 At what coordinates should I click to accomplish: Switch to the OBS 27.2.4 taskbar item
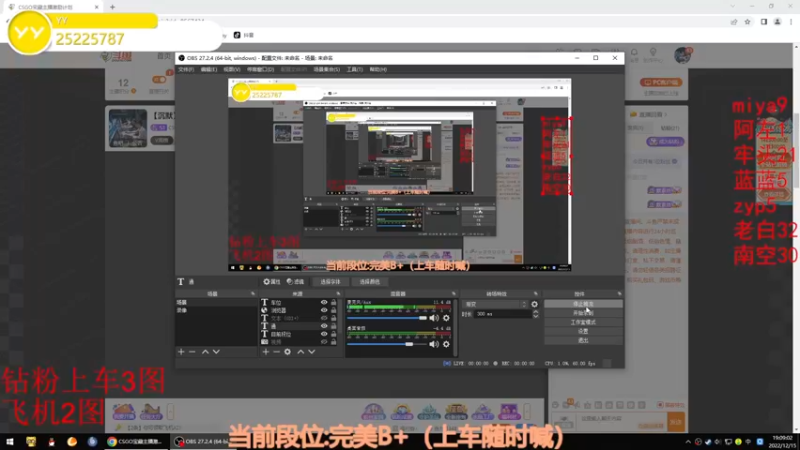(201, 442)
